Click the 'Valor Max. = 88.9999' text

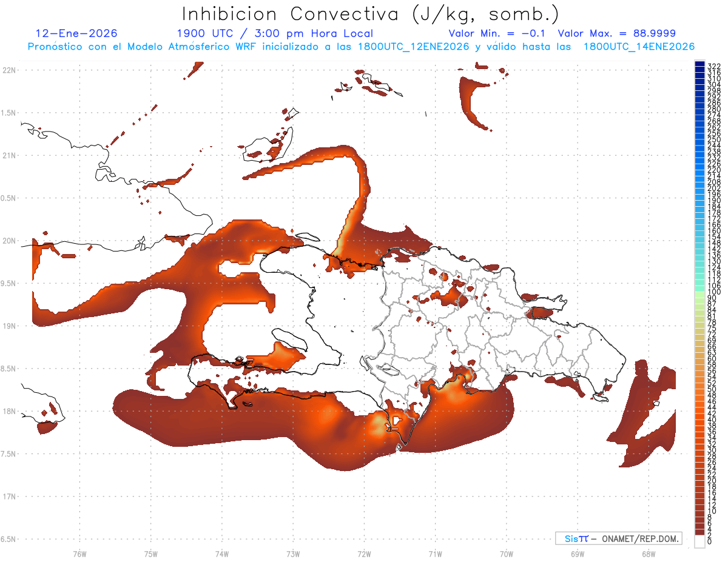[x=617, y=33]
